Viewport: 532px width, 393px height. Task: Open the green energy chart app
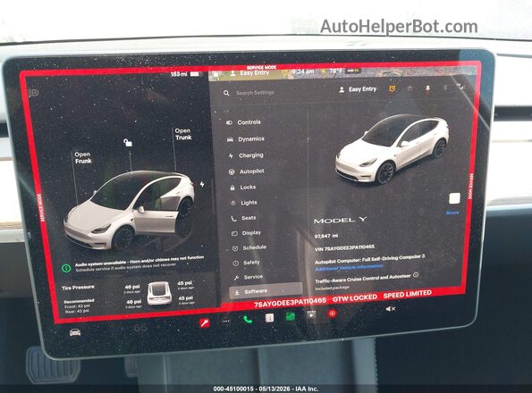291,316
